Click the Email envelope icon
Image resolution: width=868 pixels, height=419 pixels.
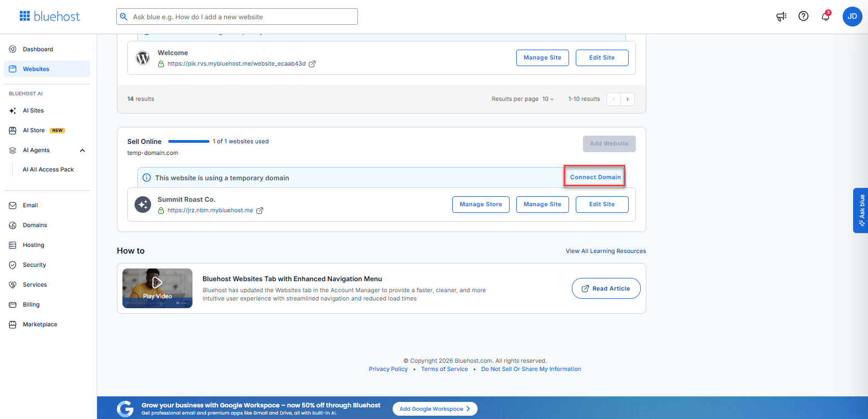tap(13, 206)
